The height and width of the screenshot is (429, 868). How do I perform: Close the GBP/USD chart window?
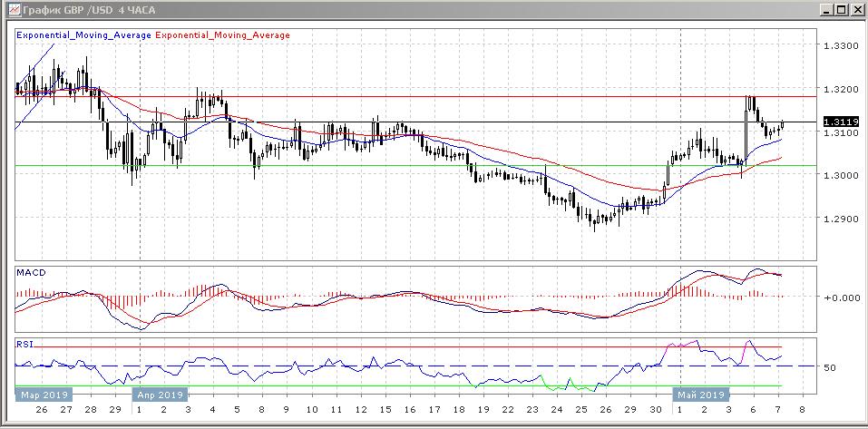(855, 10)
